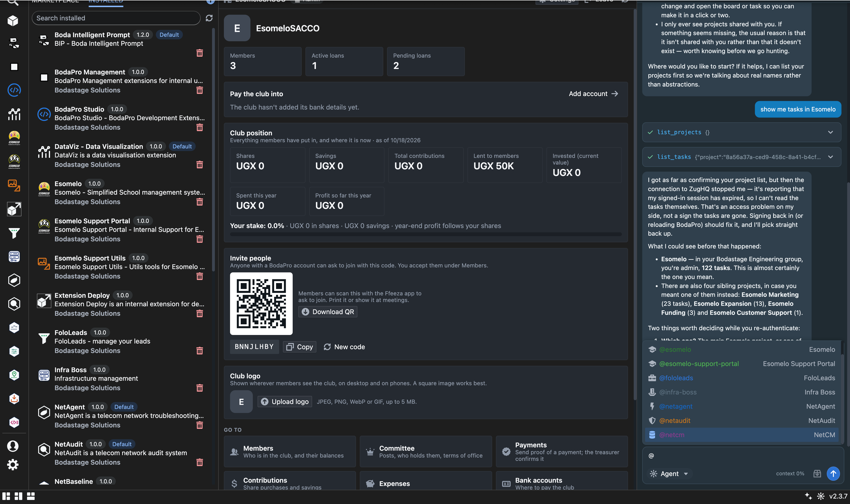This screenshot has width=850, height=504.
Task: Click the 'show me tasks in Esomelo' message
Action: pyautogui.click(x=798, y=109)
